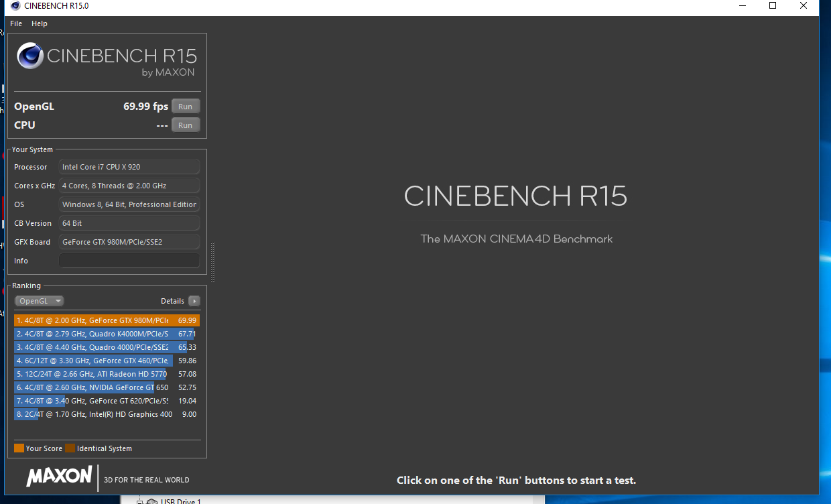831x504 pixels.
Task: Minimize the Cinebench R15.0 window
Action: 742,6
